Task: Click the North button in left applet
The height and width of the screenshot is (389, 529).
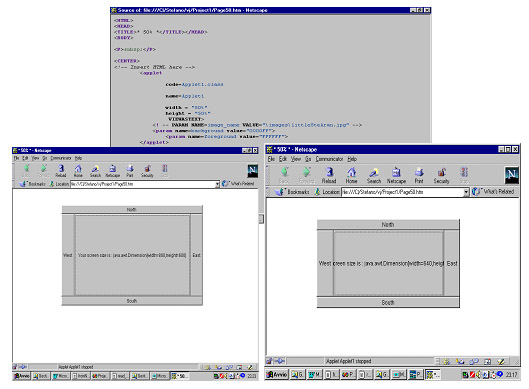Action: [132, 210]
